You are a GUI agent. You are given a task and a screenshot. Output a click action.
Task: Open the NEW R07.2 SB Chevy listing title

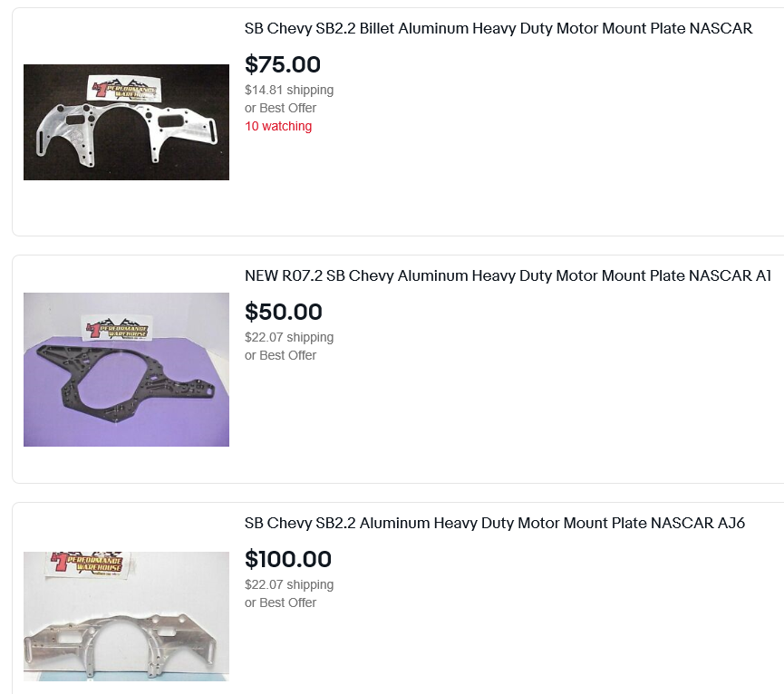click(508, 275)
